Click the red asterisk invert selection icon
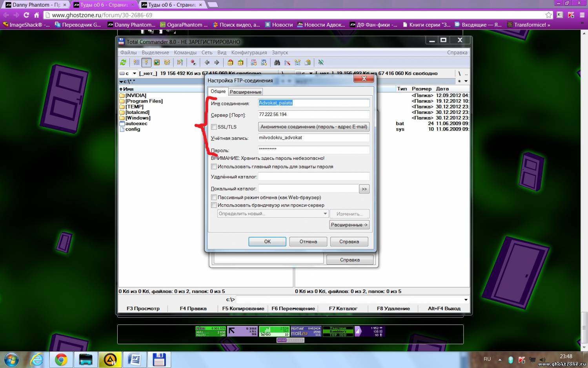The width and height of the screenshot is (588, 368). coord(193,62)
